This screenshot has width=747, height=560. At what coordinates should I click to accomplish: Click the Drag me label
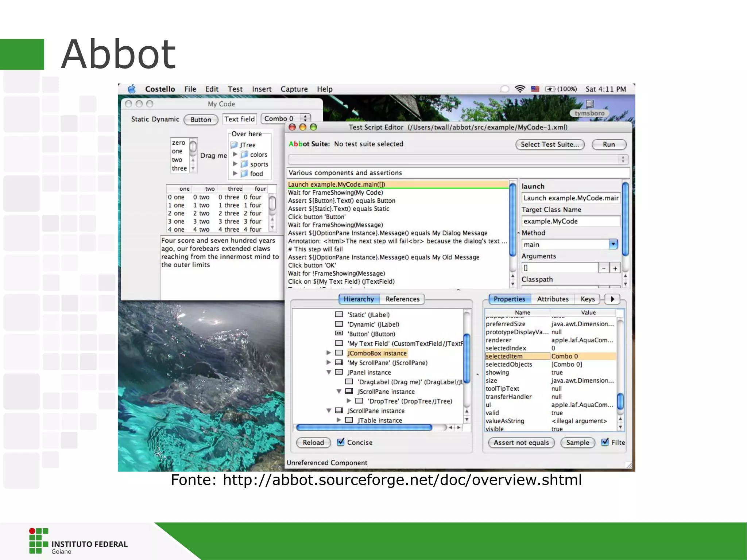point(213,155)
